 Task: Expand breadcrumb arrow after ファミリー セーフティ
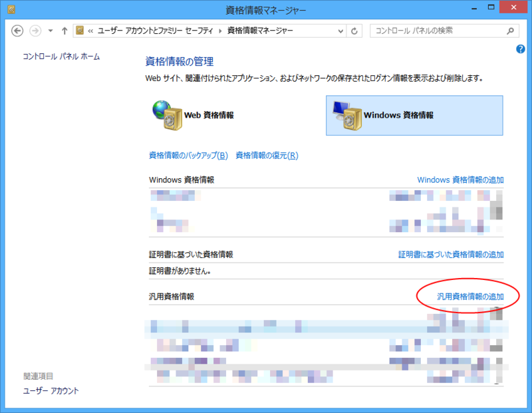click(220, 31)
